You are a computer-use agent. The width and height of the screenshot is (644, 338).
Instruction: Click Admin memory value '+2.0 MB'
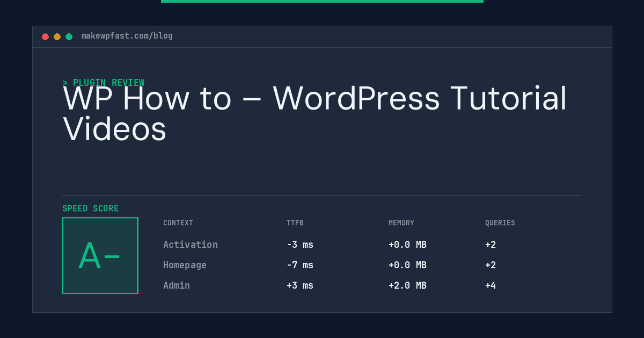tap(407, 285)
